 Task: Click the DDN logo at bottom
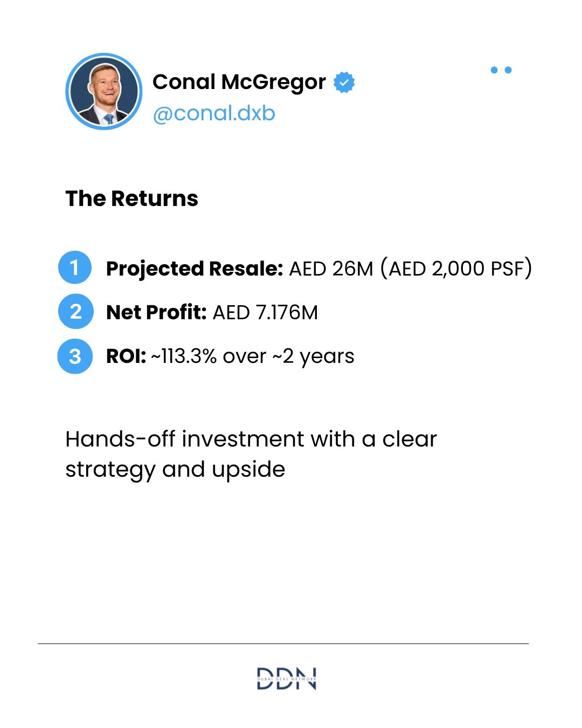point(286,678)
